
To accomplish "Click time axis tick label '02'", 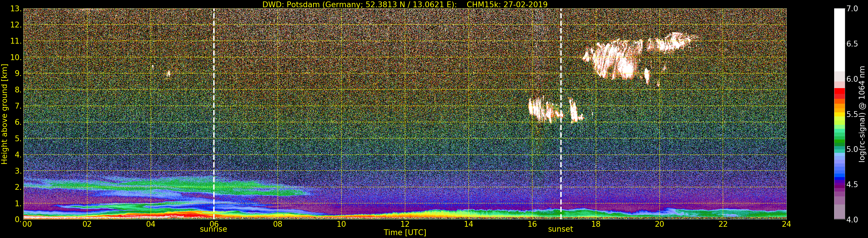I will [x=87, y=224].
